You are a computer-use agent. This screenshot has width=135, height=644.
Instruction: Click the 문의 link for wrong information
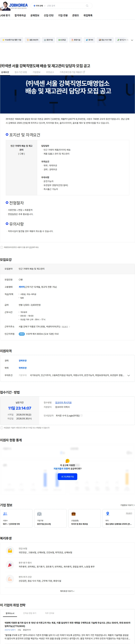(31, 247)
